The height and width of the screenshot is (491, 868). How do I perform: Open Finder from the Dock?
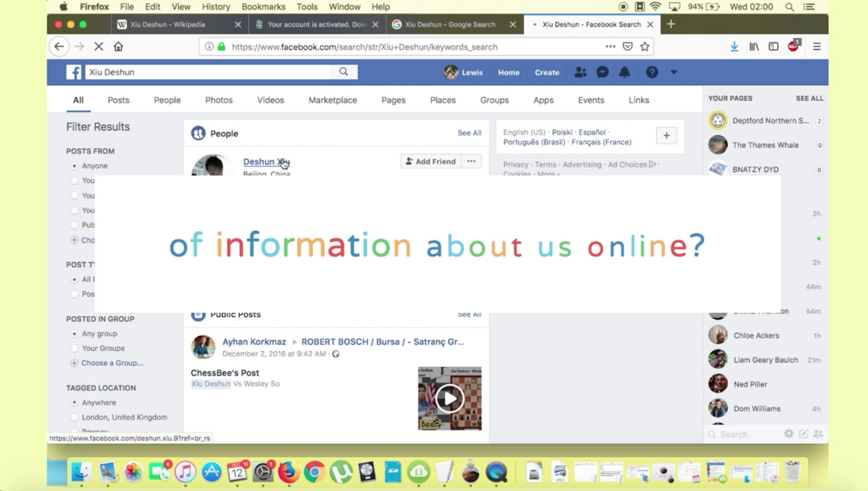82,472
